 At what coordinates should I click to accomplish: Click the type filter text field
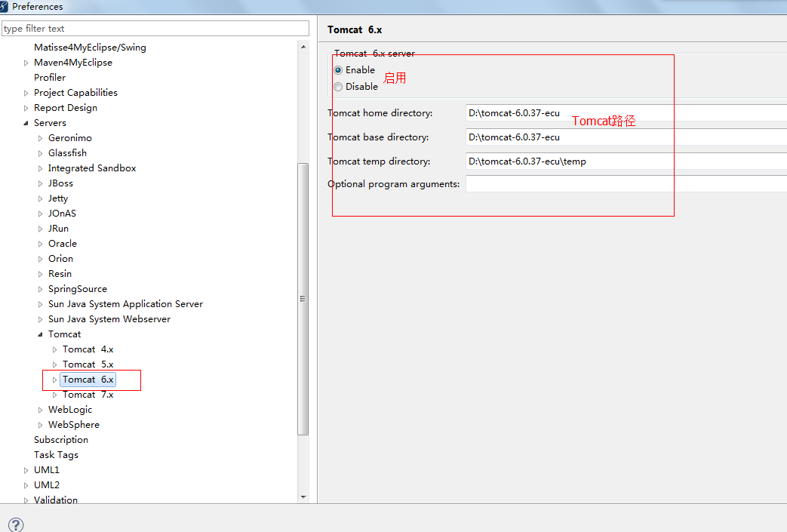pyautogui.click(x=155, y=29)
